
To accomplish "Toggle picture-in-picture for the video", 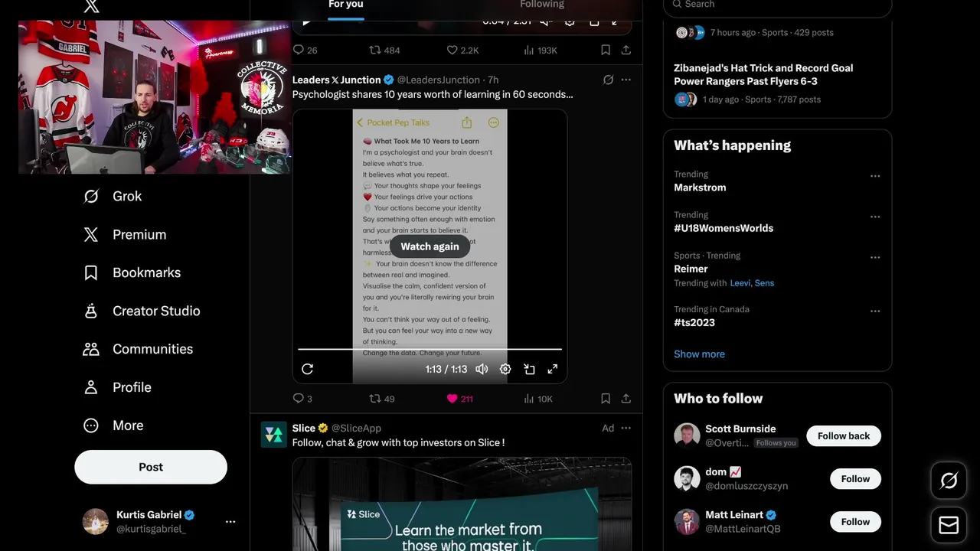I will tap(529, 369).
